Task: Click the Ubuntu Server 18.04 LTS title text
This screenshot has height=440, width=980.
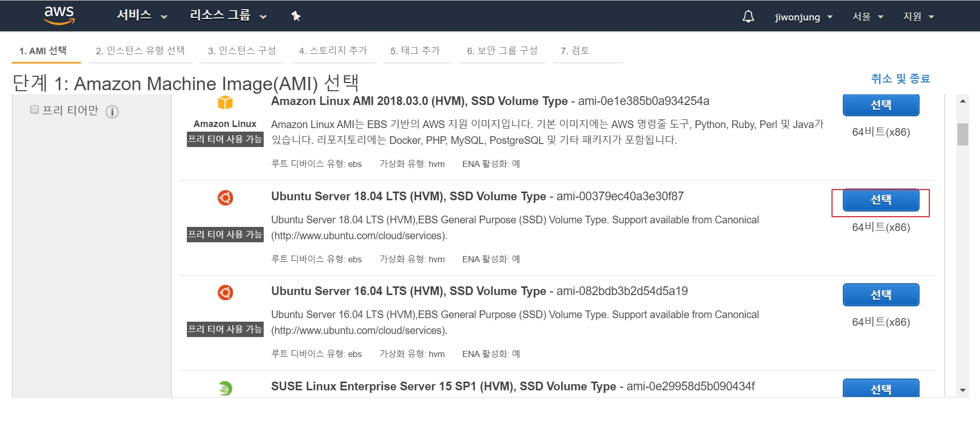Action: tap(409, 196)
